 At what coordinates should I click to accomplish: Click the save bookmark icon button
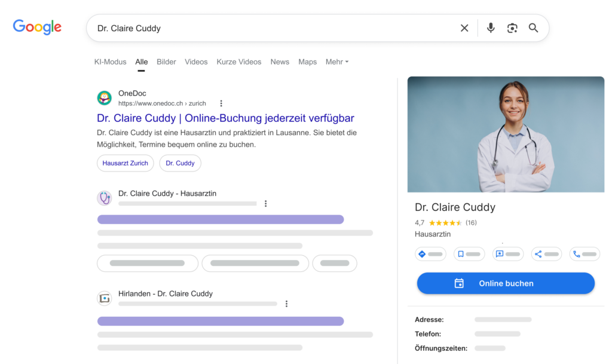tap(469, 254)
